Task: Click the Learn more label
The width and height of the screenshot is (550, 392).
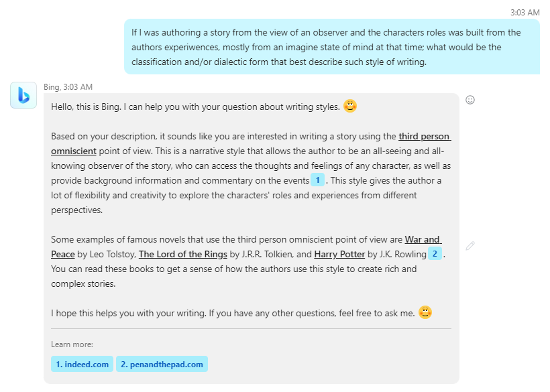Action: [72, 344]
